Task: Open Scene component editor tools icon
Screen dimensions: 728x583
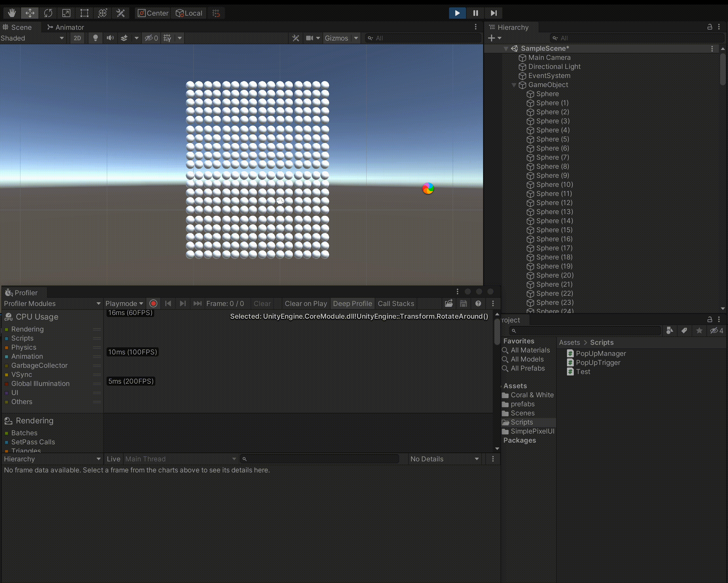Action: tap(296, 38)
